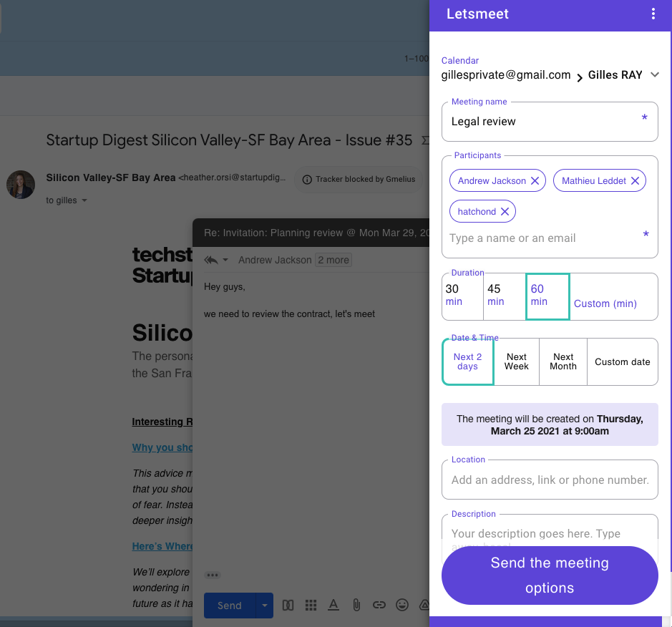Click Send the meeting options button
Screen dimensions: 672x627
click(549, 575)
